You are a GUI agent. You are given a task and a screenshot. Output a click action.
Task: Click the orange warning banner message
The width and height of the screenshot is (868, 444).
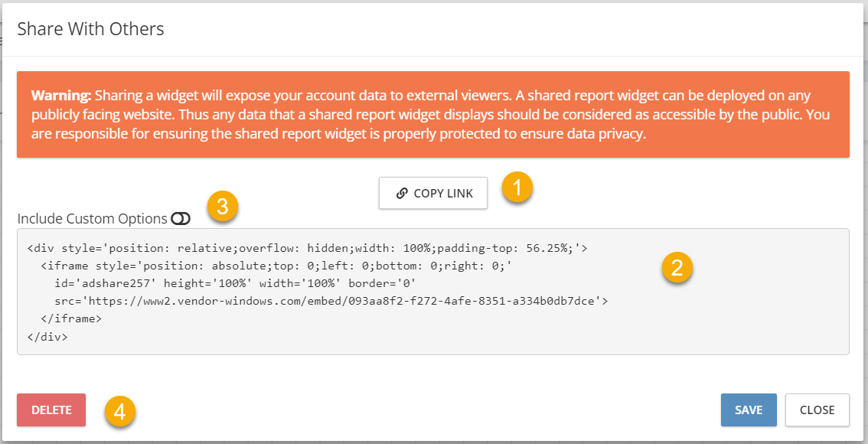(433, 115)
